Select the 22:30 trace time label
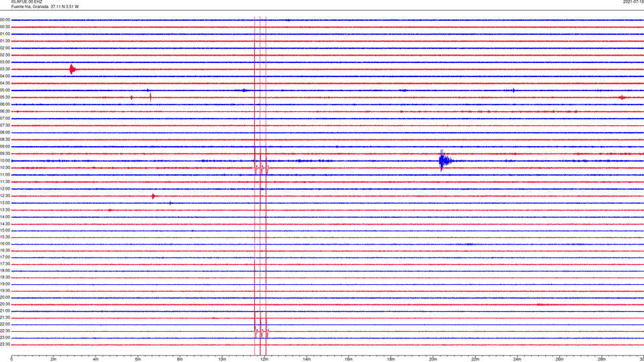The height and width of the screenshot is (362, 644). [5, 331]
